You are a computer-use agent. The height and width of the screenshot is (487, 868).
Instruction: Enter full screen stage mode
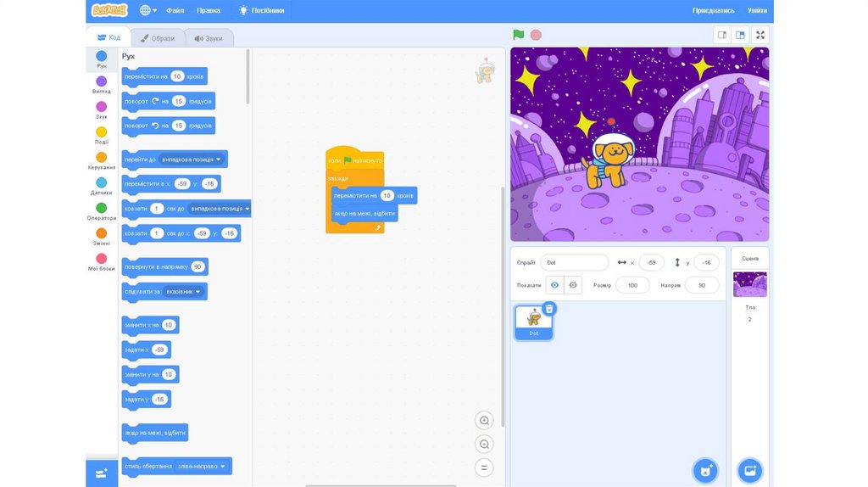(x=760, y=35)
